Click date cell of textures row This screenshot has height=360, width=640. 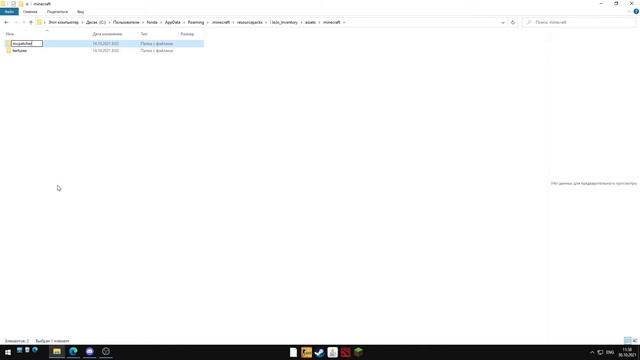click(x=106, y=51)
